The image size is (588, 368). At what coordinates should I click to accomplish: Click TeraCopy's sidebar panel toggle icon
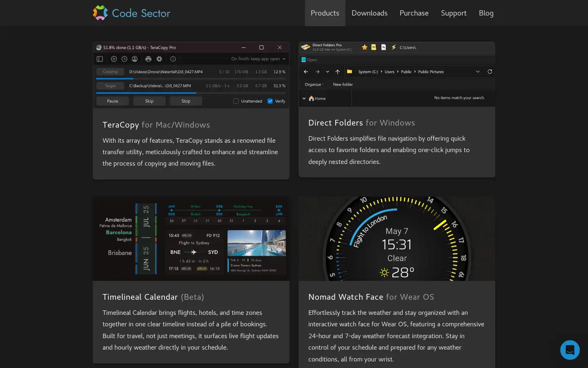100,59
